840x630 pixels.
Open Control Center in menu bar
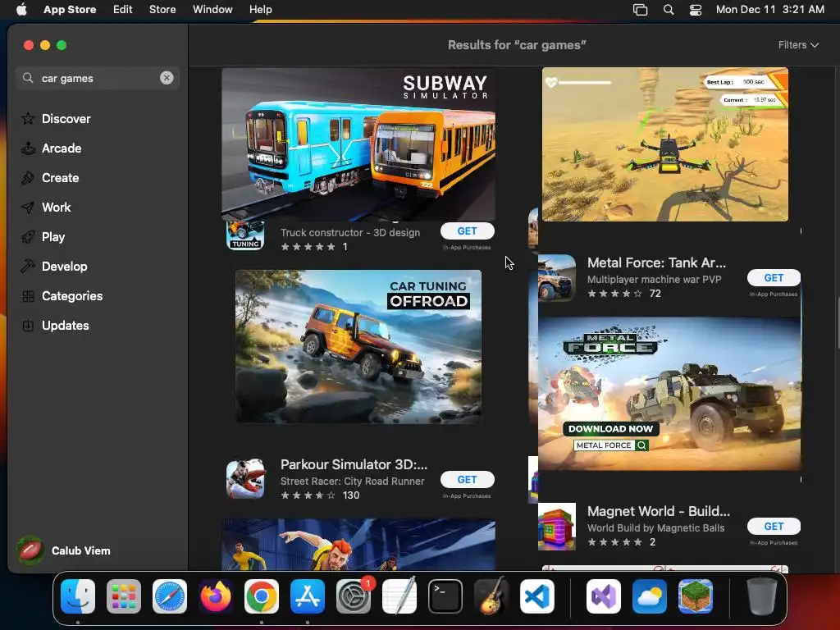(x=696, y=9)
